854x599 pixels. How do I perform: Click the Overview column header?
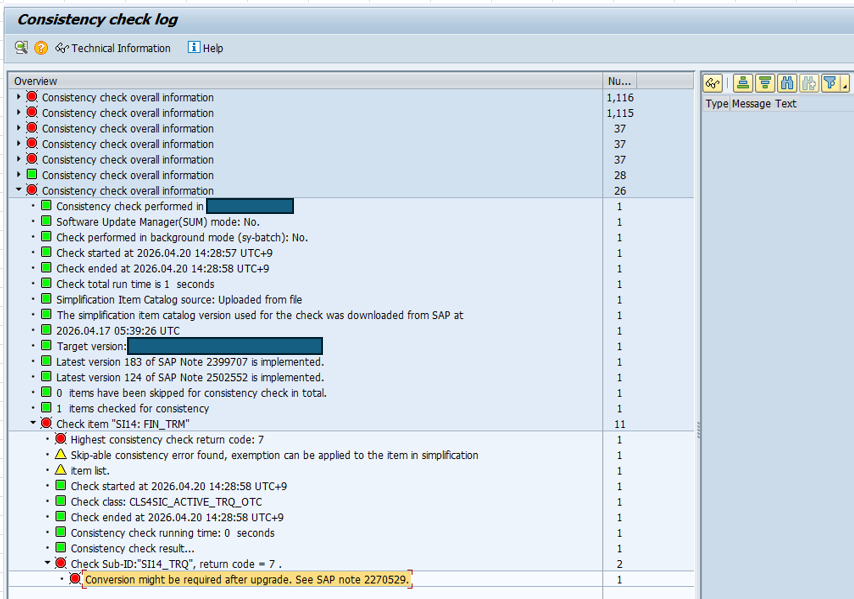306,81
